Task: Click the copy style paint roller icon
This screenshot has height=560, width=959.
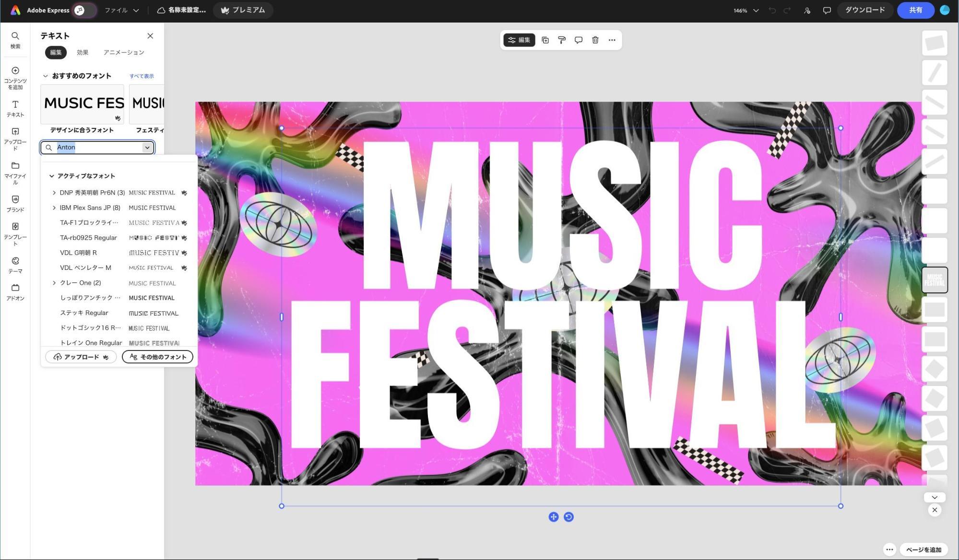Action: point(562,40)
